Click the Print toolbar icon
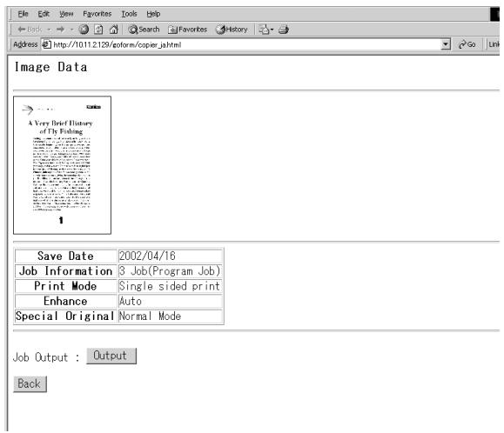 pyautogui.click(x=284, y=30)
